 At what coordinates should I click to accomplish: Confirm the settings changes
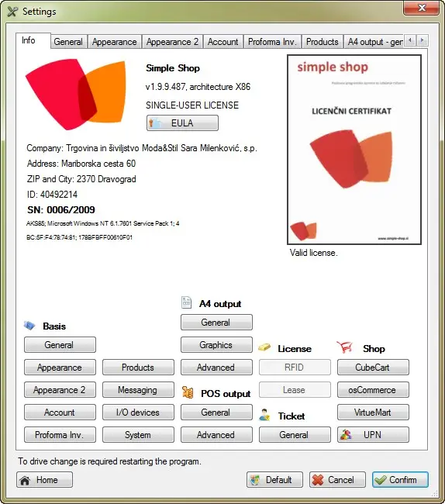(400, 480)
